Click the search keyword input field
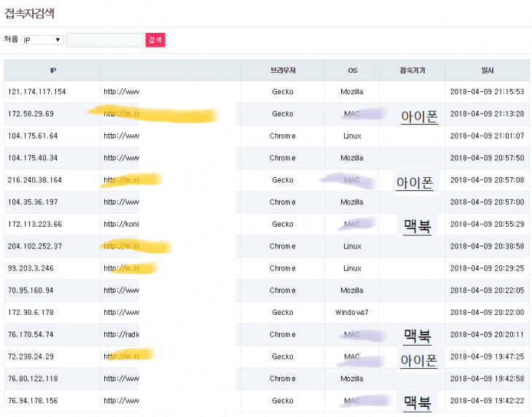 pos(104,40)
